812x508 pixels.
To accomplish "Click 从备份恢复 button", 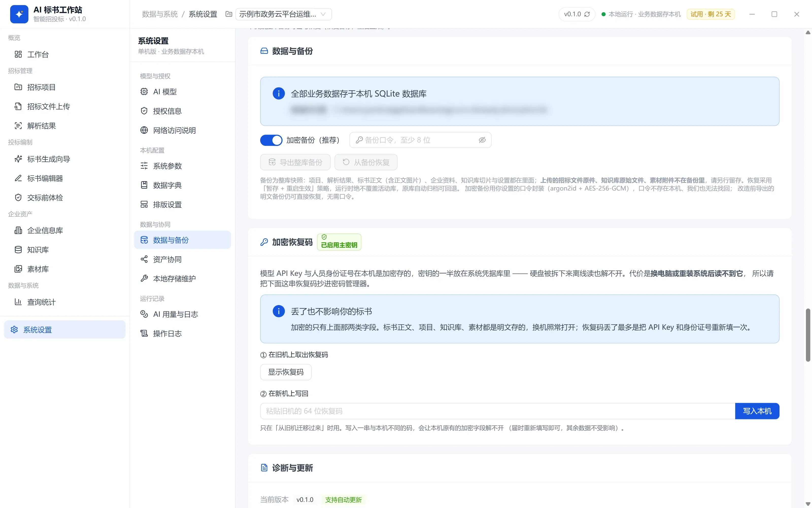I will [366, 162].
